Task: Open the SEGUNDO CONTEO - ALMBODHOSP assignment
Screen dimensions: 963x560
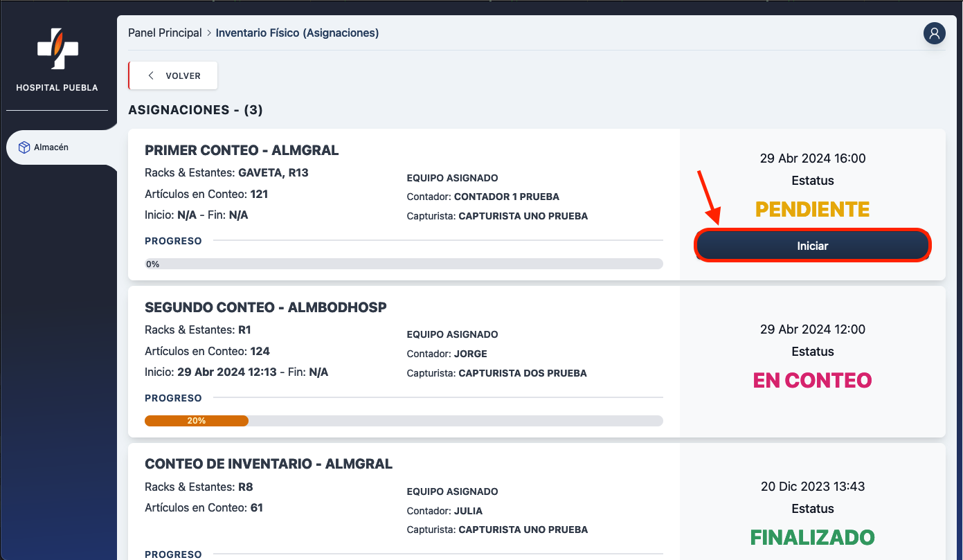Action: click(x=265, y=307)
